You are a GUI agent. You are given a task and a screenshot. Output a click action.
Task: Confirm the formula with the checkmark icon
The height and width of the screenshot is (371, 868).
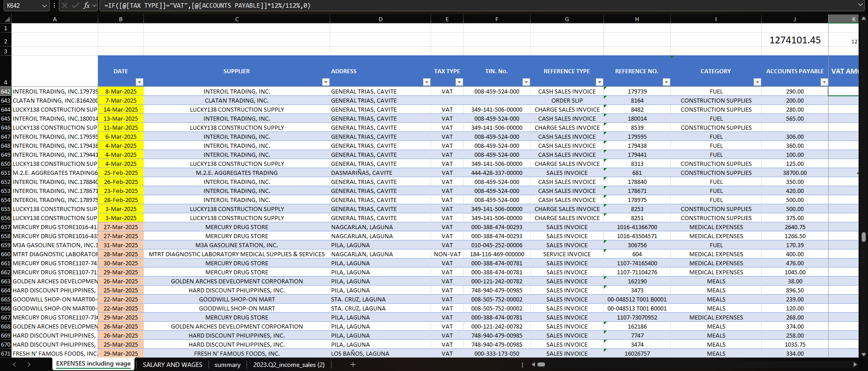point(75,5)
